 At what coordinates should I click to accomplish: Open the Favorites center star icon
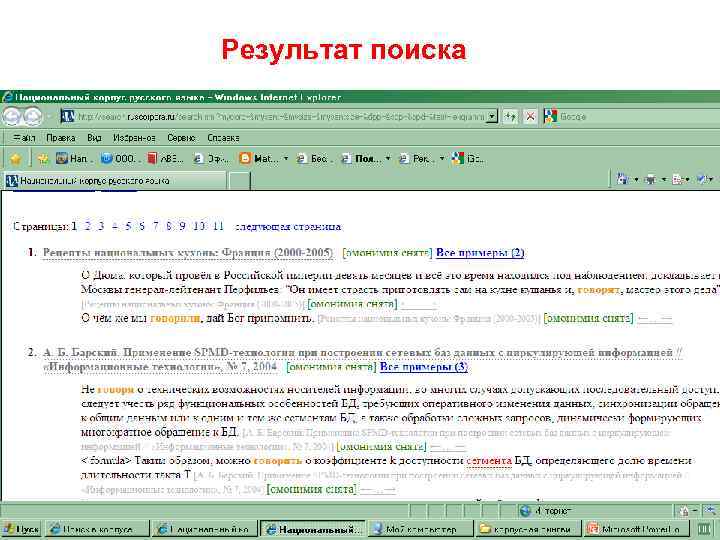[16, 159]
